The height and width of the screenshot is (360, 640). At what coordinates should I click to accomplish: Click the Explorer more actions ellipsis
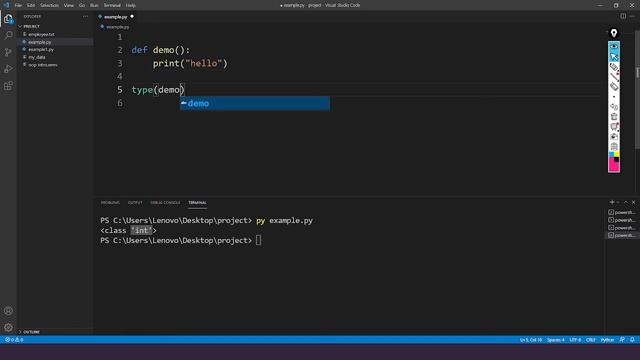(85, 16)
